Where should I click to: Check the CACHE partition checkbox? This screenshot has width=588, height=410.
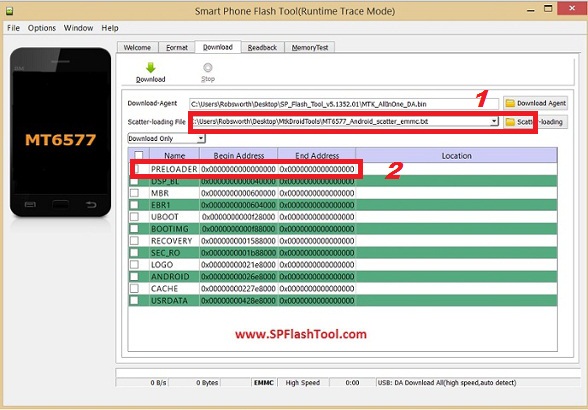tap(134, 288)
